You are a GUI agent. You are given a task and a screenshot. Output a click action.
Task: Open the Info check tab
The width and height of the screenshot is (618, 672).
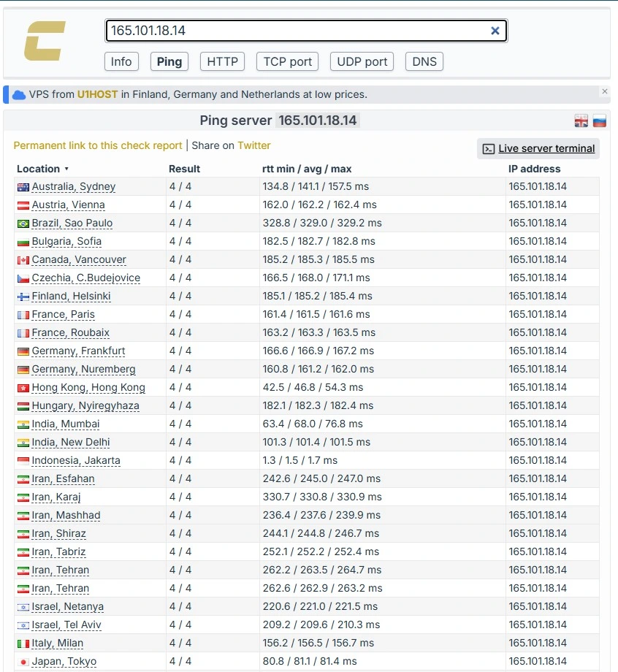tap(121, 61)
